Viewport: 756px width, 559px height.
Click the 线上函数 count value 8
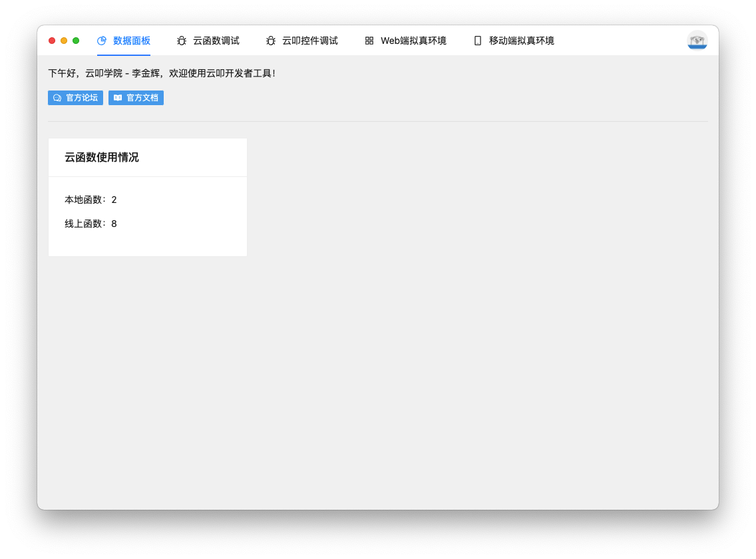click(114, 224)
